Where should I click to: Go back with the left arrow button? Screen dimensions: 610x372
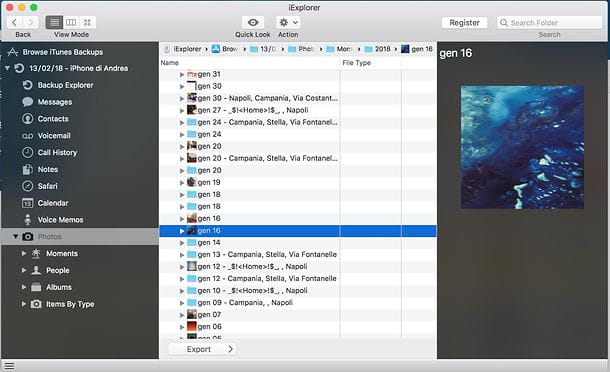point(14,23)
